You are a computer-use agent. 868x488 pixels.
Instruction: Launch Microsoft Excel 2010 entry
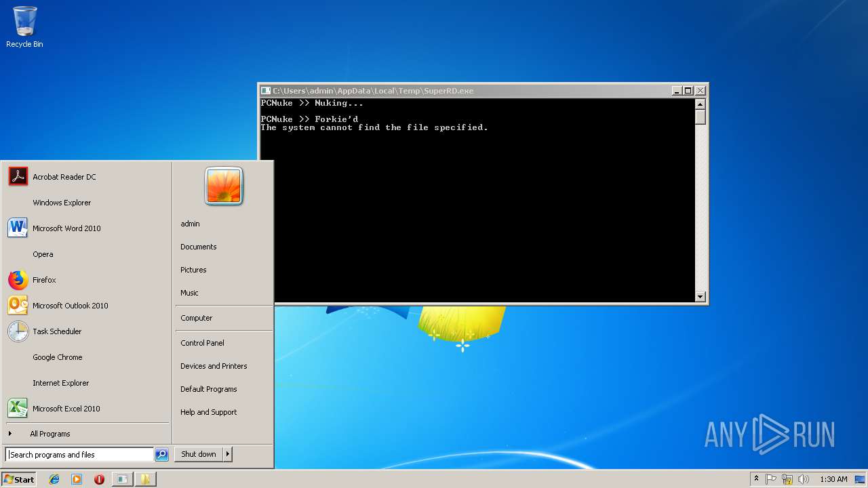pyautogui.click(x=87, y=409)
